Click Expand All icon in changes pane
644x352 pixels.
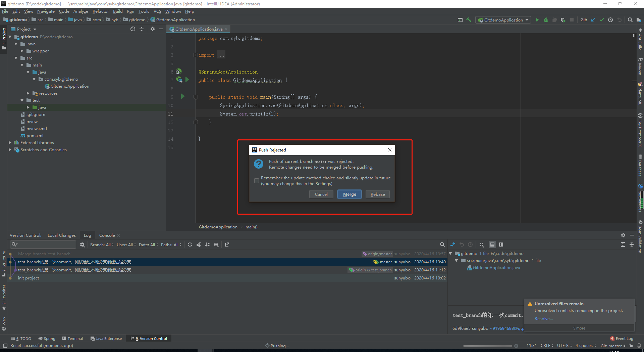coord(623,245)
